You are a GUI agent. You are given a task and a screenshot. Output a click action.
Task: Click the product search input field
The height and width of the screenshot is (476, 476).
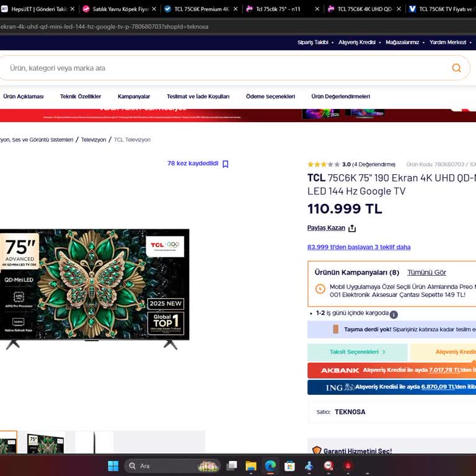[x=224, y=68]
